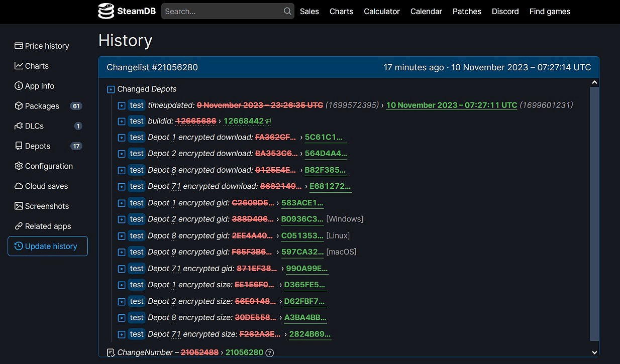Click the scrollbar up arrow in changelist panel
The height and width of the screenshot is (364, 620).
pyautogui.click(x=594, y=82)
